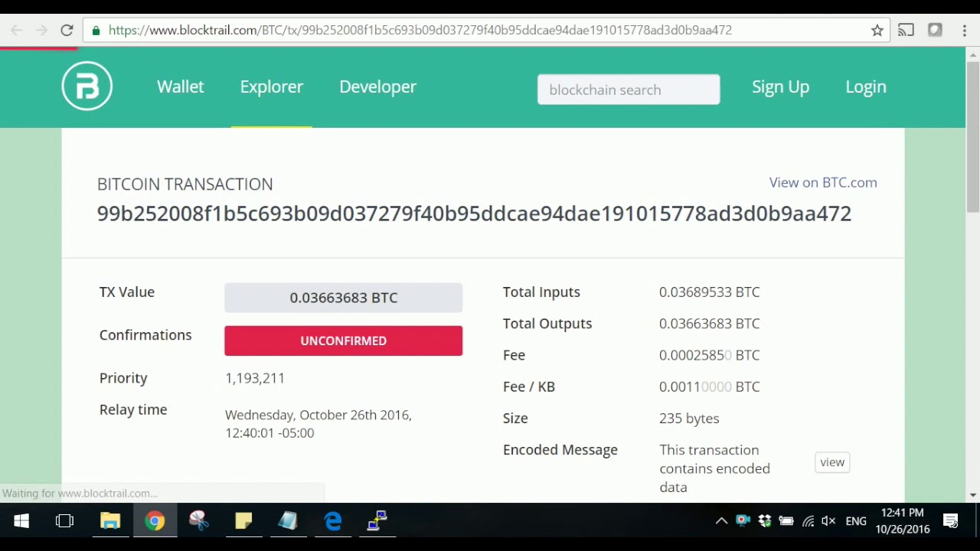Click the browser extension icon beside cast
The height and width of the screenshot is (551, 980).
[x=935, y=30]
